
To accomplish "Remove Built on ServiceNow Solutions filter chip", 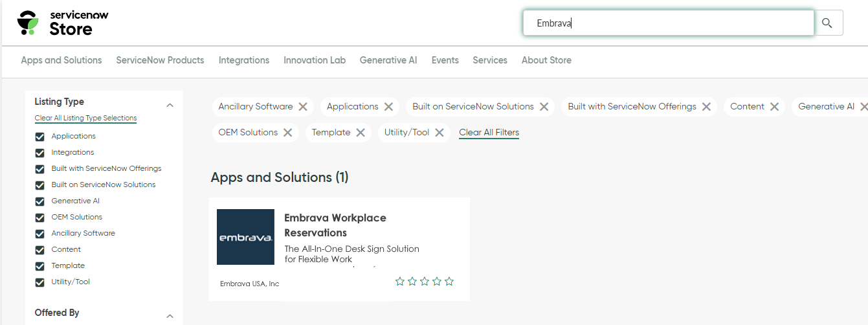I will point(544,107).
